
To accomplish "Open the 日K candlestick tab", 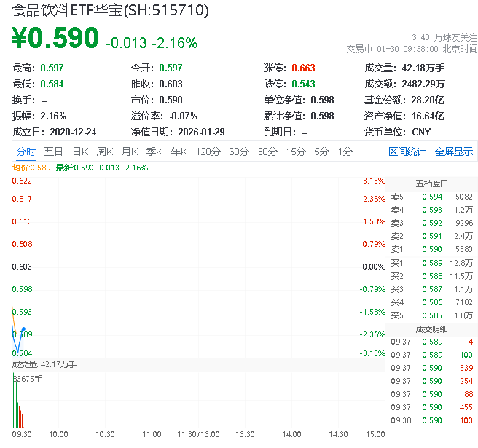I will point(80,152).
